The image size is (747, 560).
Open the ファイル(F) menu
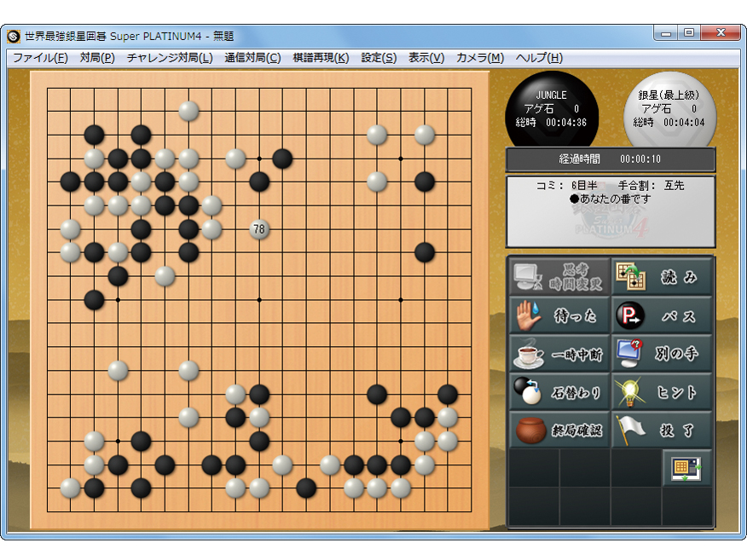(x=40, y=58)
